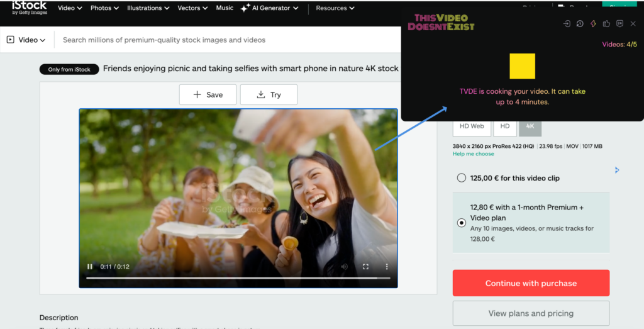Select the 125,00 € single clip option
644x329 pixels.
point(461,178)
